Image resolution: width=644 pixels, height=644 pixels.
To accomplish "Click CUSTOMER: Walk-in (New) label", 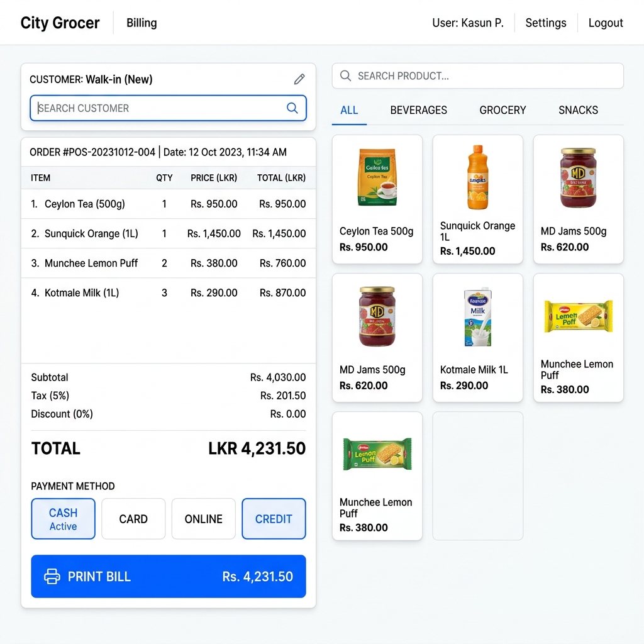I will tap(91, 79).
